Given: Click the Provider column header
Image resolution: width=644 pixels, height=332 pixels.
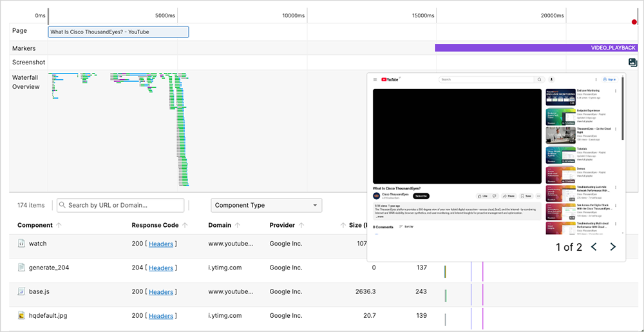Looking at the screenshot, I should [x=282, y=225].
